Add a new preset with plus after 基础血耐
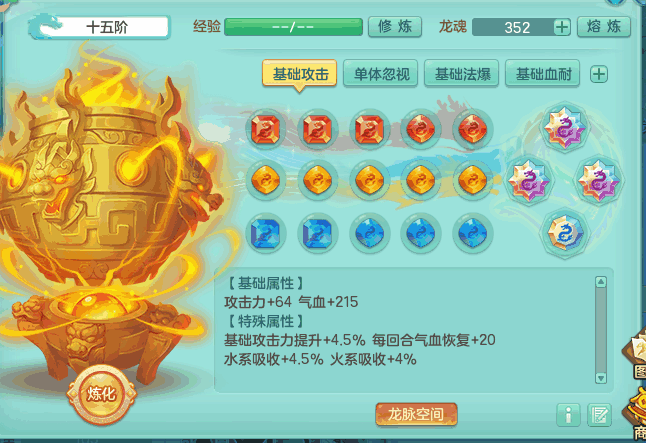The image size is (646, 443). point(599,74)
